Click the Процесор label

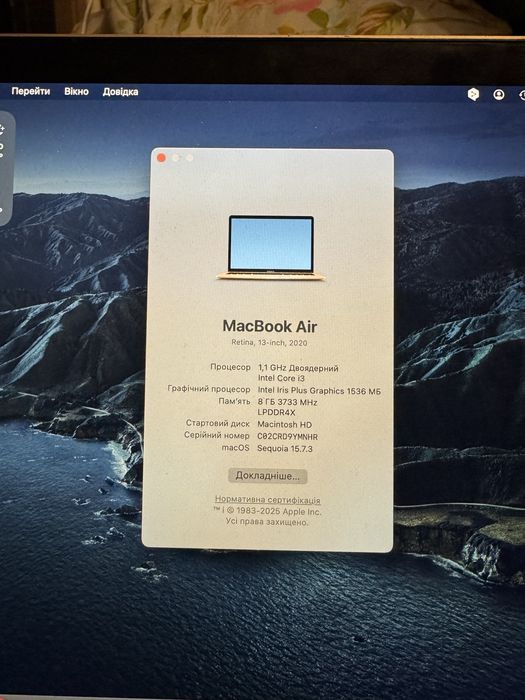[x=230, y=367]
